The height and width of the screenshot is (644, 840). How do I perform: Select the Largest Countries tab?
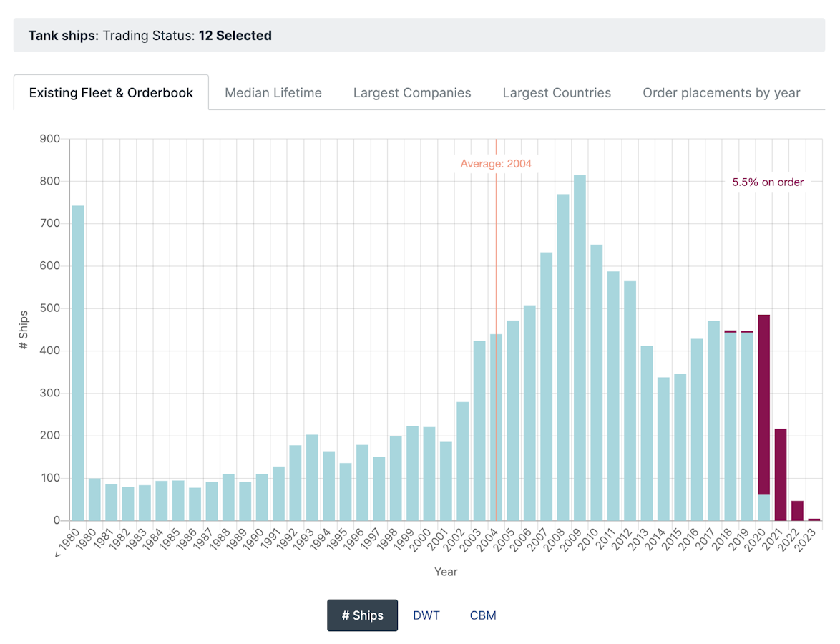pos(557,93)
